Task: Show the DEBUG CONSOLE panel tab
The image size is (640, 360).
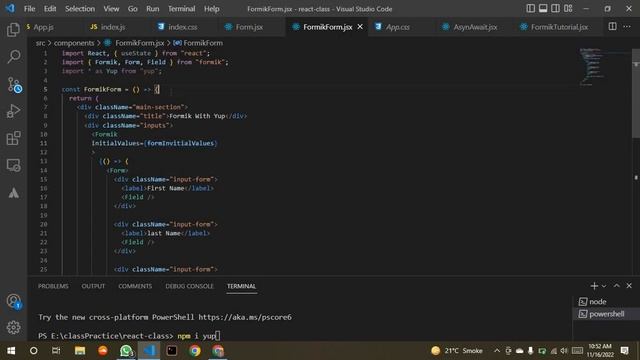Action: point(189,286)
